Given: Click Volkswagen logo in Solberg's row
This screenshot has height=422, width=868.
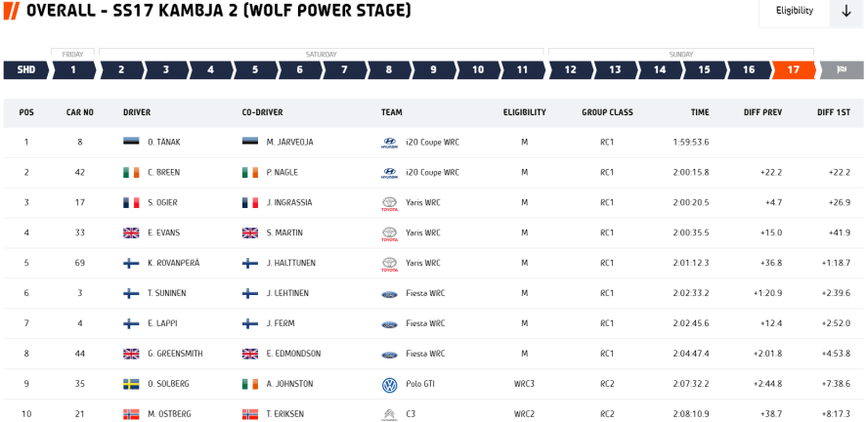Looking at the screenshot, I should (x=389, y=385).
